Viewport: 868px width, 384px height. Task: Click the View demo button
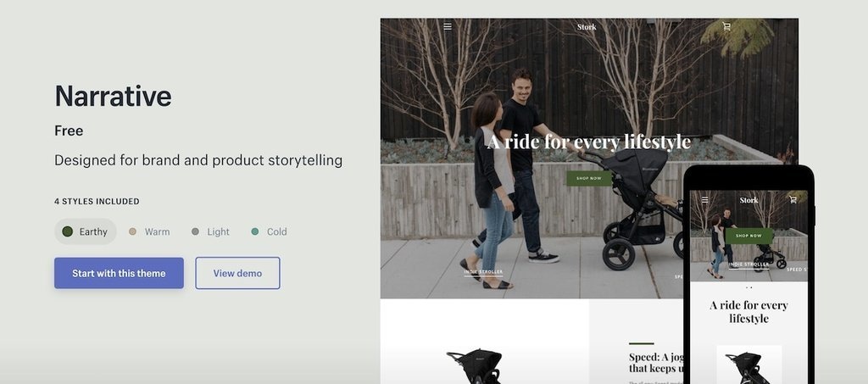coord(237,273)
